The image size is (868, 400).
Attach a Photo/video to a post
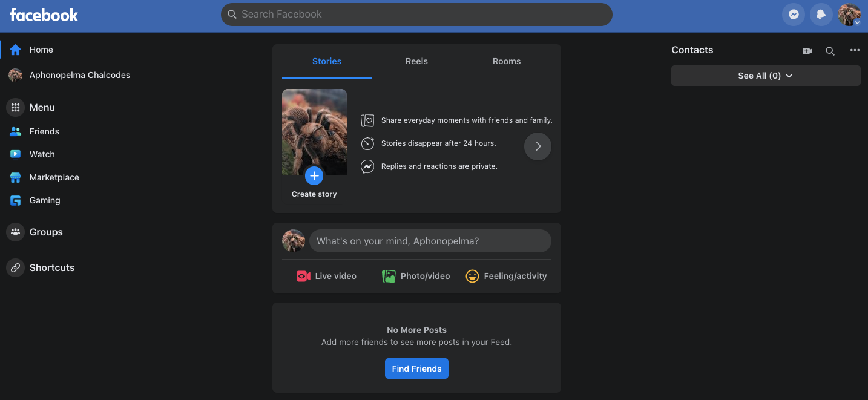pos(415,276)
